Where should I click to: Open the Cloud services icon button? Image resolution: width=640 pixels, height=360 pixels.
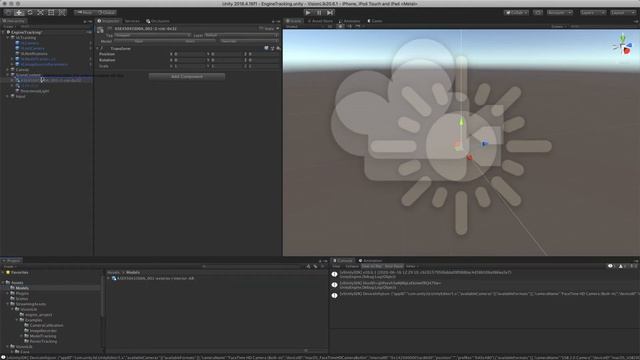coord(538,13)
